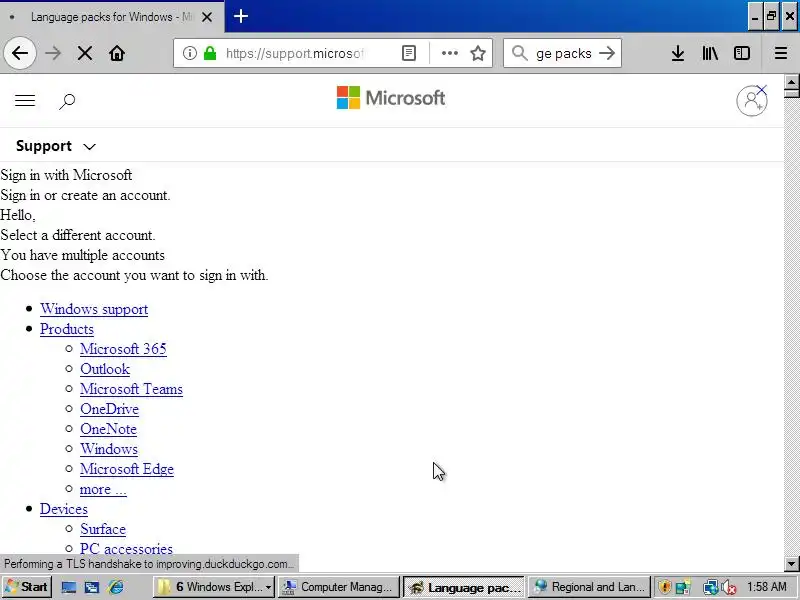Screen dimensions: 800x600
Task: Click the Microsoft logo
Action: click(391, 97)
